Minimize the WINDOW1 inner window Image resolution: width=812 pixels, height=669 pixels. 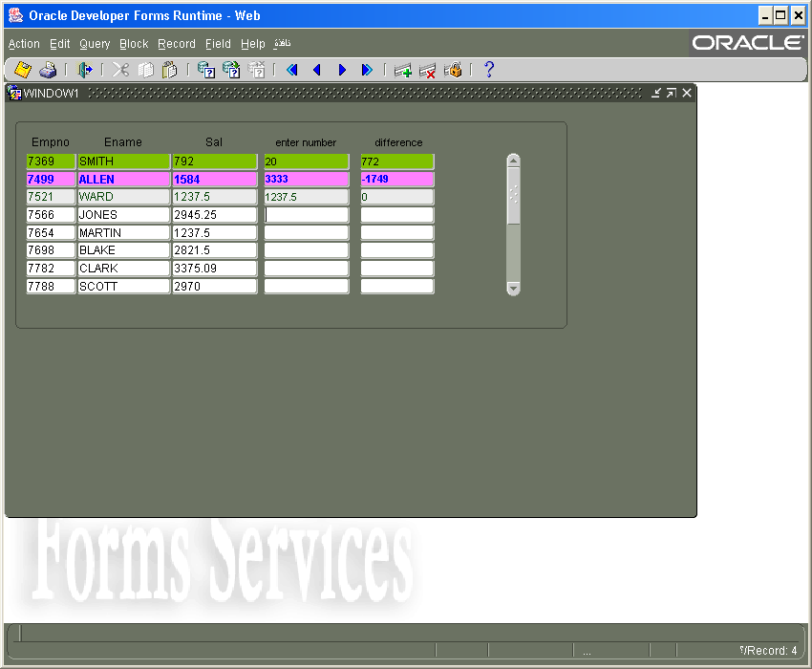coord(656,93)
